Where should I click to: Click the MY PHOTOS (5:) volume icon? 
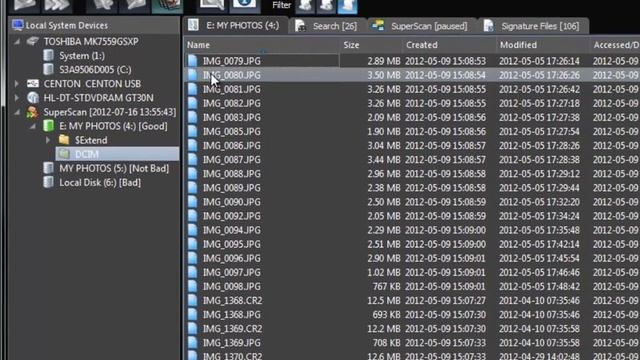tap(49, 168)
